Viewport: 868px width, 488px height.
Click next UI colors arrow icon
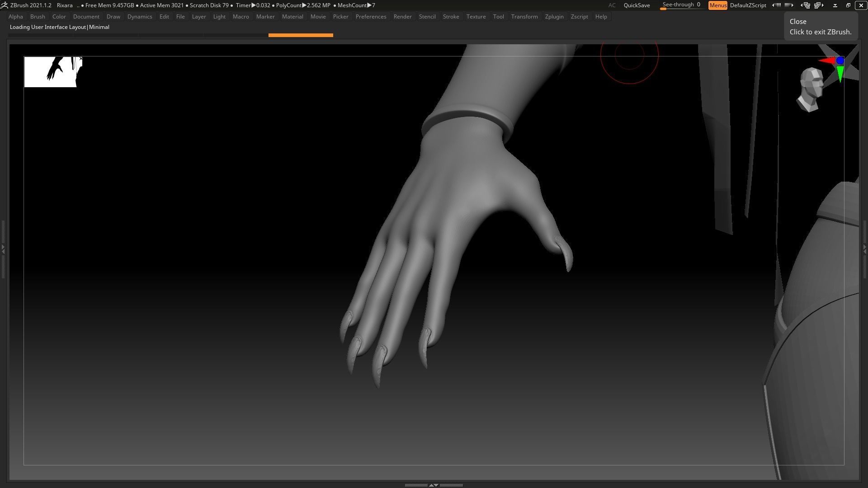pos(789,5)
